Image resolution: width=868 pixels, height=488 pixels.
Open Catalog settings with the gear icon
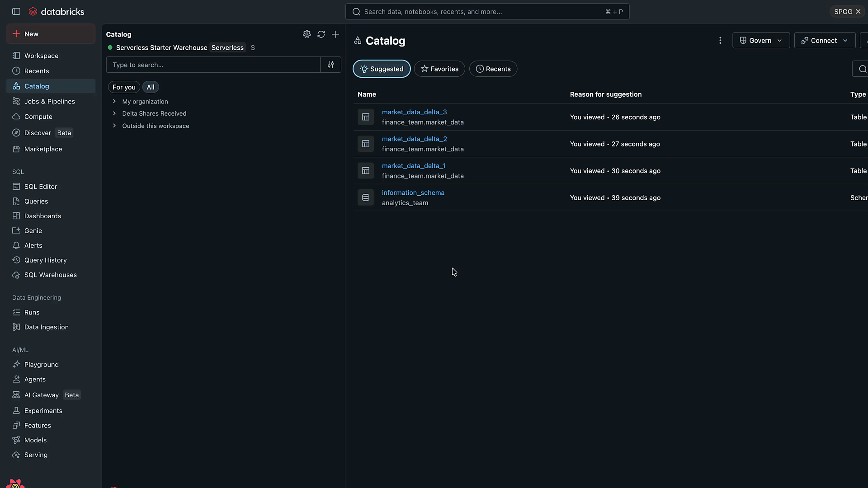coord(307,34)
